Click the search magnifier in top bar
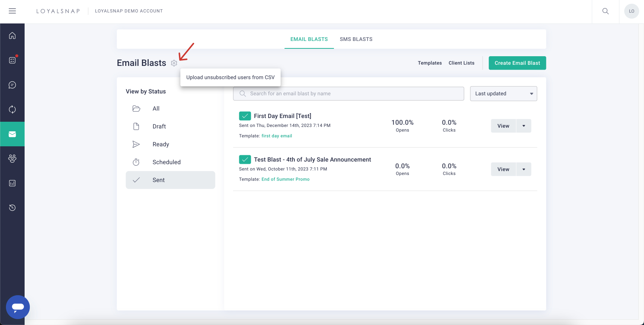The image size is (644, 325). coord(606,11)
